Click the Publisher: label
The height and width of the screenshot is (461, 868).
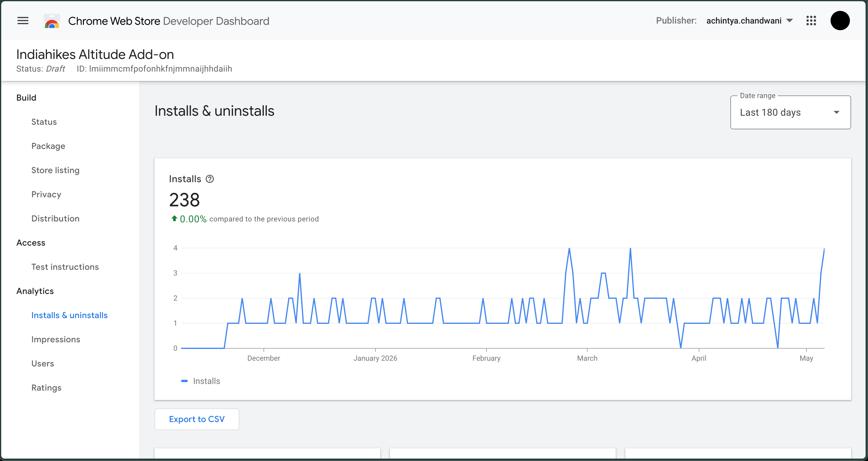click(x=676, y=21)
